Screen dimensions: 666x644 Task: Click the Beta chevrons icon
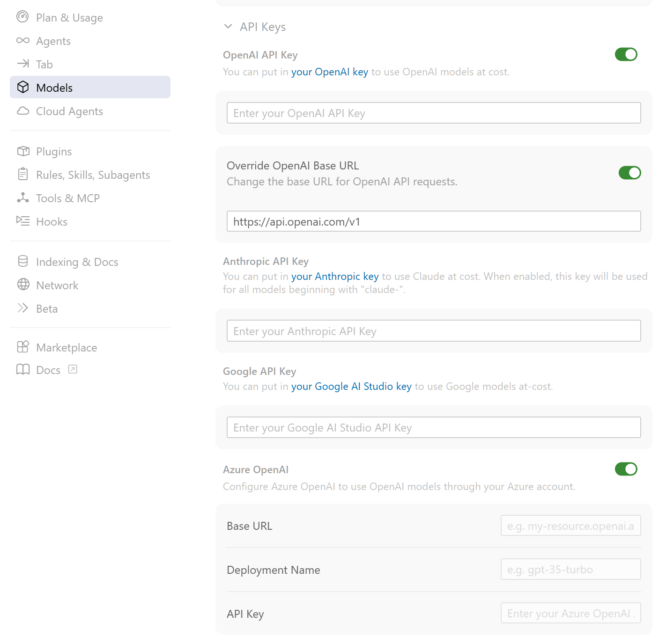(x=22, y=308)
